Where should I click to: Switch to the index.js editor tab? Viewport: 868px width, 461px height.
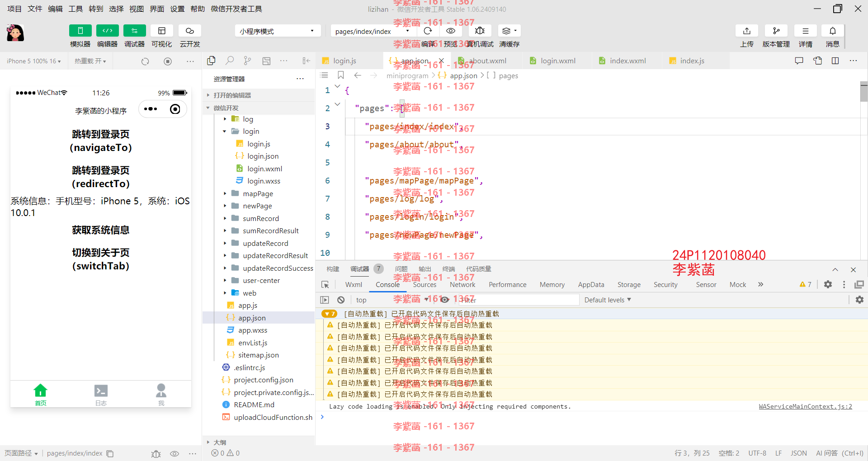click(692, 61)
